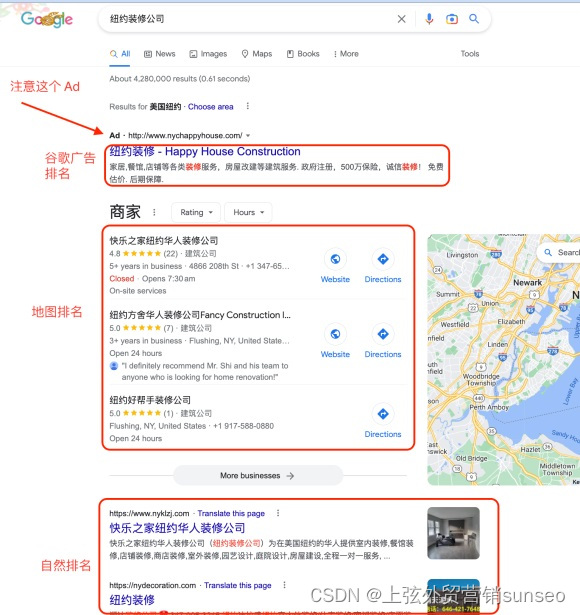Image resolution: width=580 pixels, height=615 pixels.
Task: Open the 纽约好帮手装修公司 business listing
Action: pyautogui.click(x=150, y=400)
